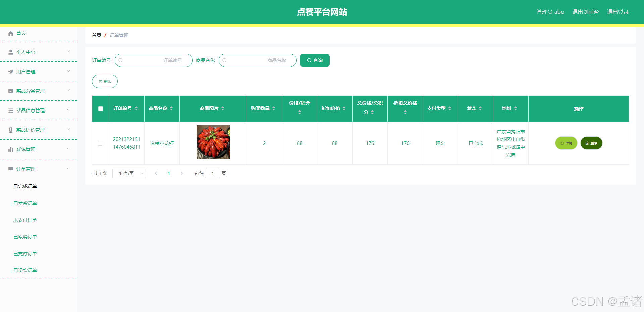The width and height of the screenshot is (644, 312).
Task: Expand 菜品信息管理 menu chevron
Action: [x=68, y=110]
